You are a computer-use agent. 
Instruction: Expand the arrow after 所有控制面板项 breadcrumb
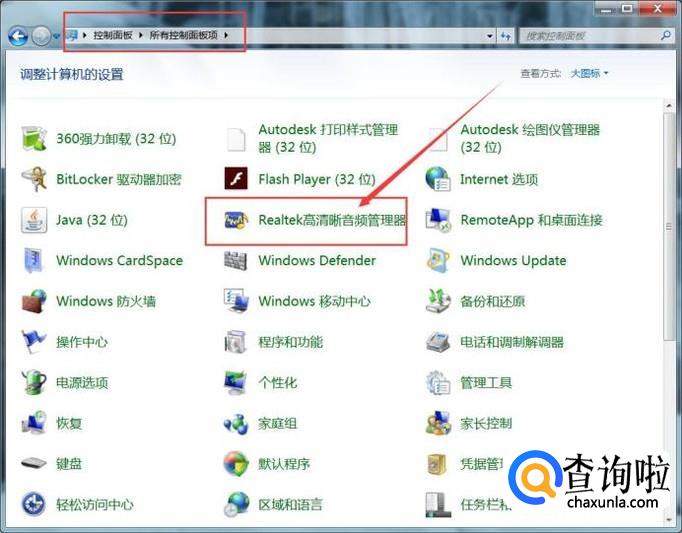click(x=226, y=35)
